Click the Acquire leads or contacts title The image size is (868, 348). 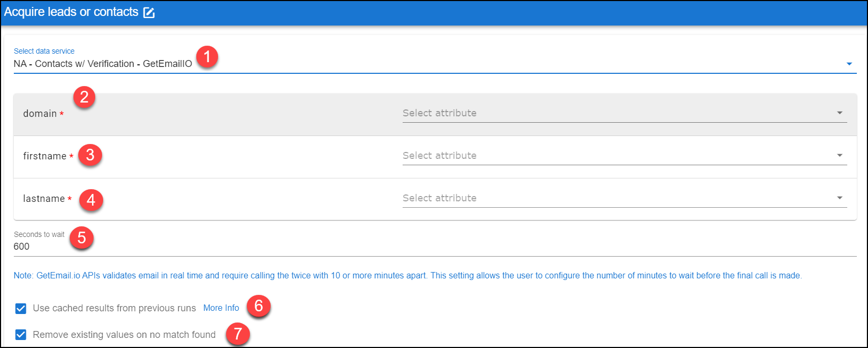click(71, 12)
